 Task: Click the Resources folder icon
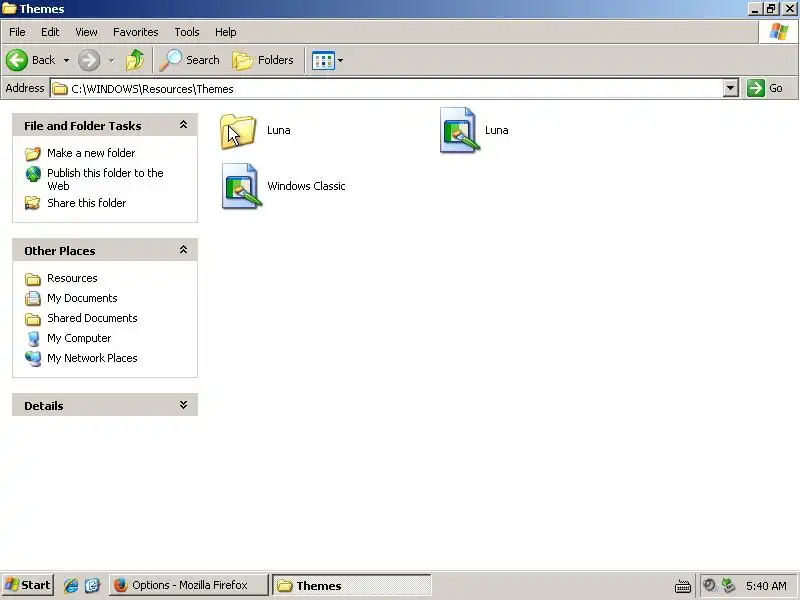click(33, 279)
